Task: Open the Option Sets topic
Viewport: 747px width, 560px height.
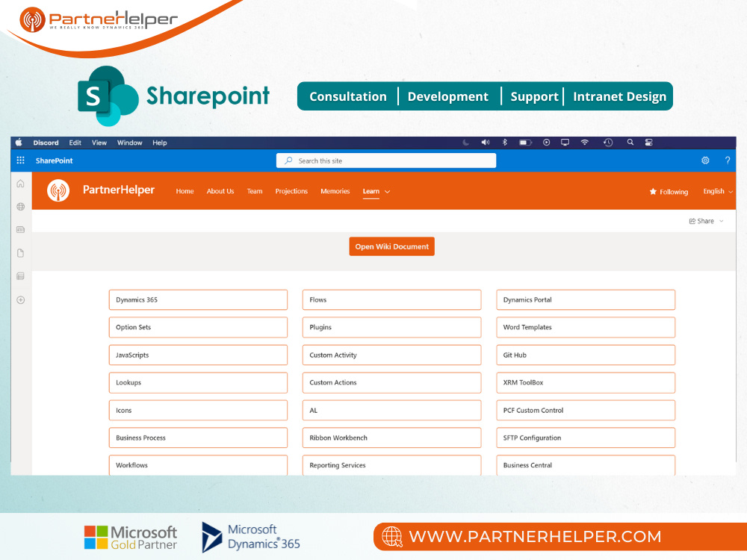Action: point(198,327)
